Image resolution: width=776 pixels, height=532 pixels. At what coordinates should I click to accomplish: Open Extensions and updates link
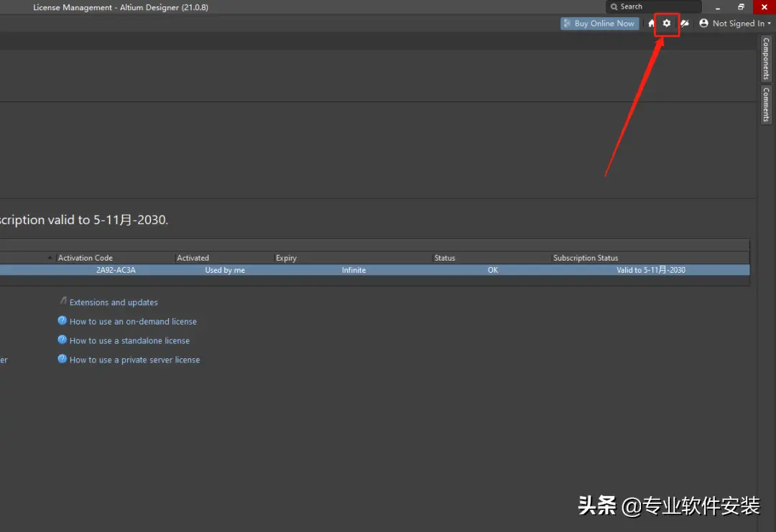tap(114, 302)
